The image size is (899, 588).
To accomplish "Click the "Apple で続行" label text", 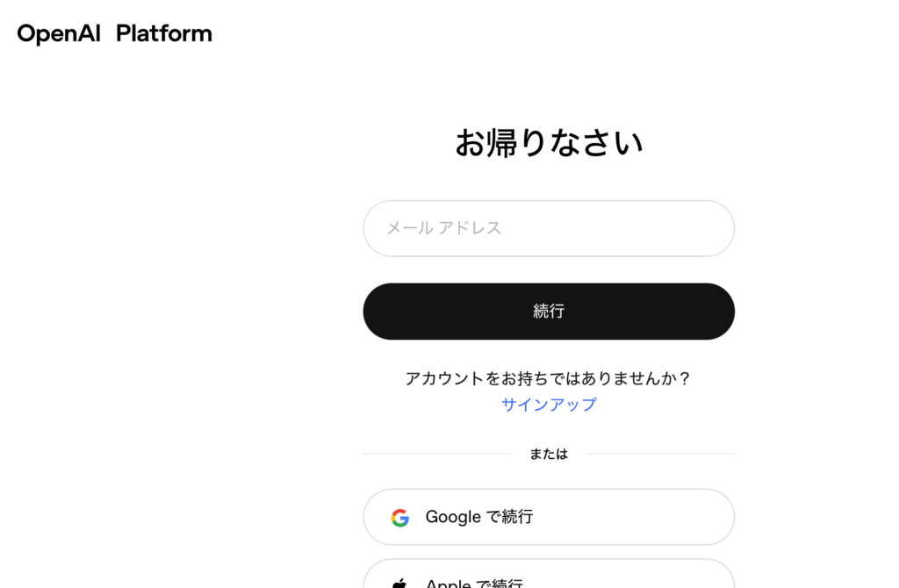I will point(474,584).
